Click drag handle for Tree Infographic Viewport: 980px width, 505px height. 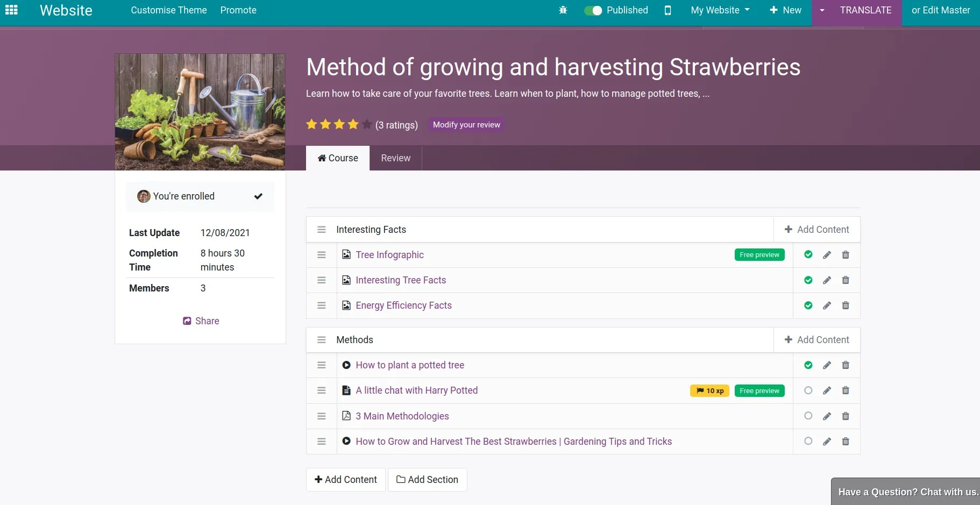pos(322,255)
